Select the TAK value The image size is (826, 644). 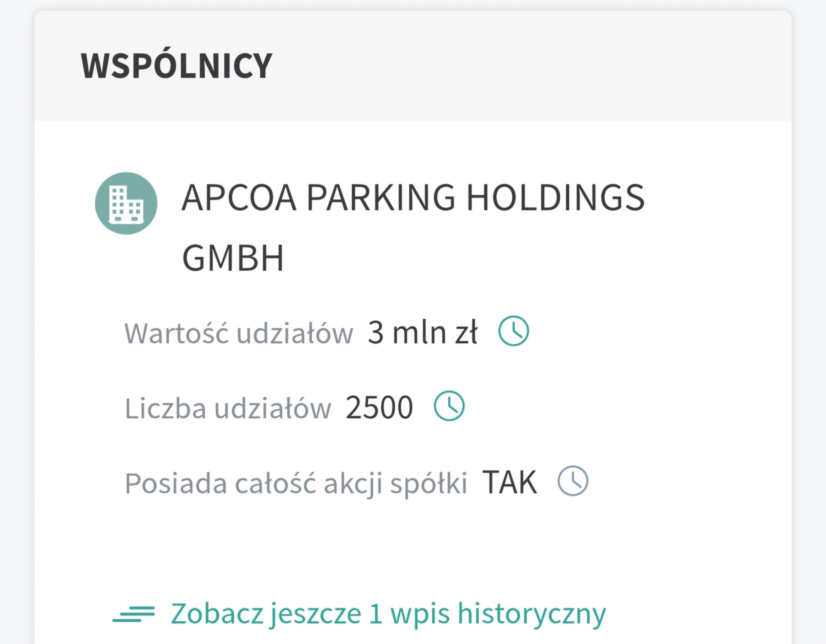[509, 482]
